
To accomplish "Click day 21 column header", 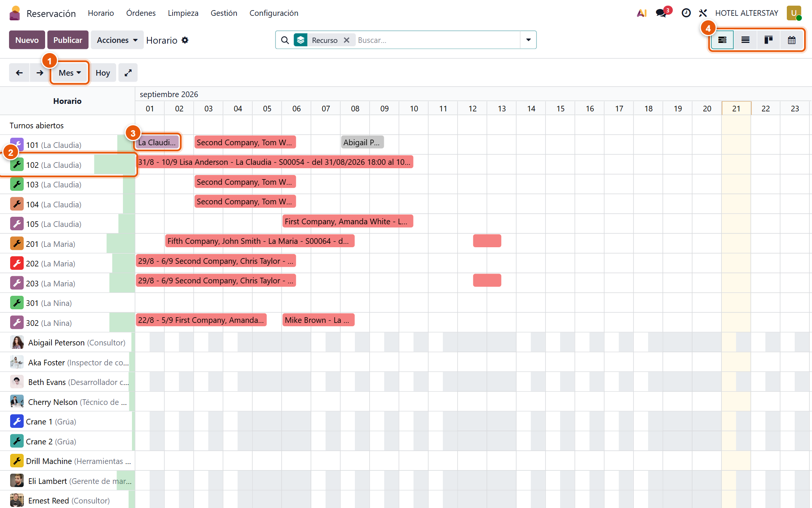I will click(736, 108).
